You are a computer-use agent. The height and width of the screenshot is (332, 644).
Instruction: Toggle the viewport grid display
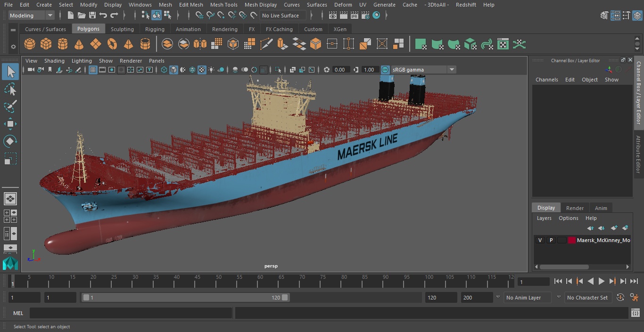93,70
